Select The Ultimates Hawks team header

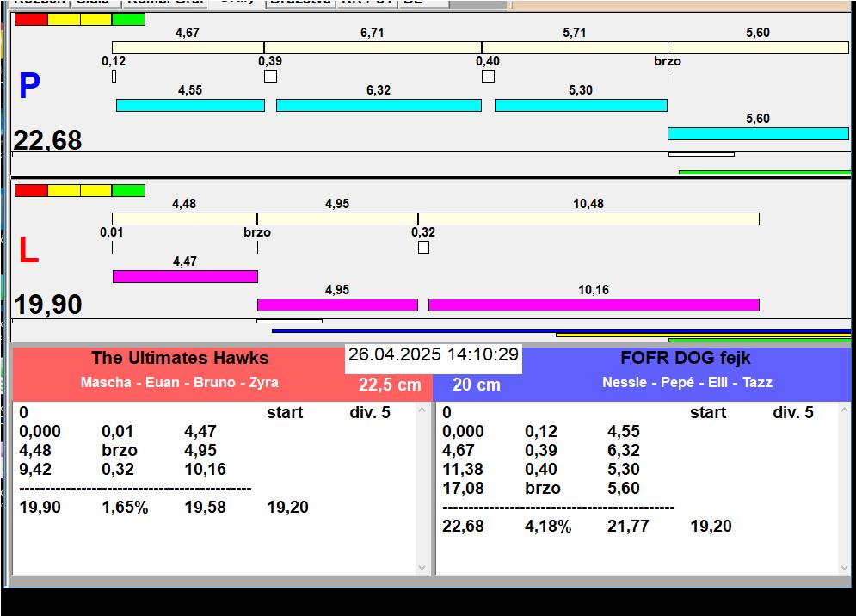tap(180, 359)
